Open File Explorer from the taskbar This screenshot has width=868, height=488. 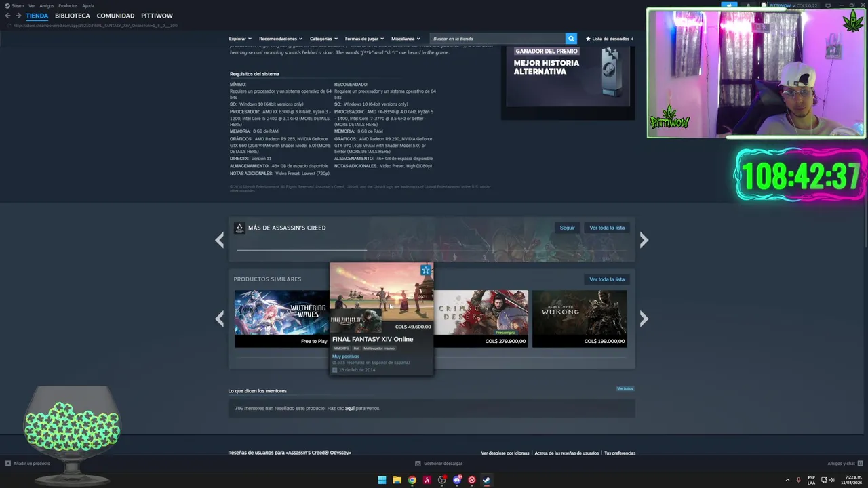(397, 480)
